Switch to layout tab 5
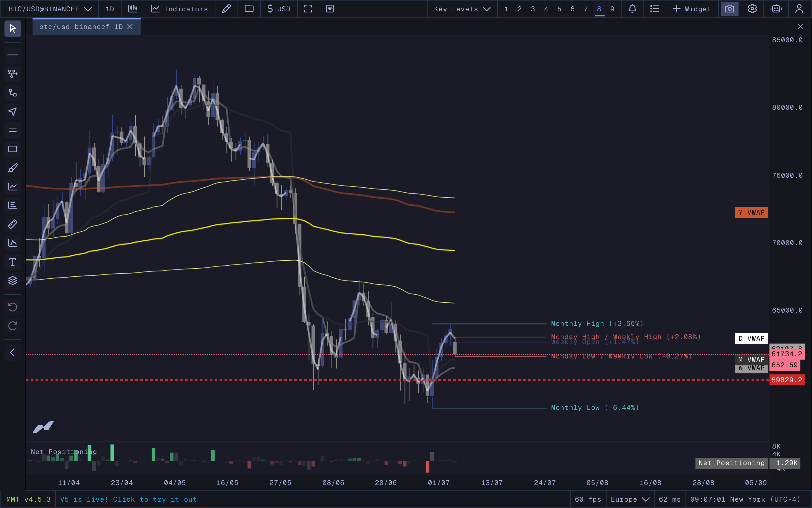This screenshot has width=812, height=508. point(559,9)
